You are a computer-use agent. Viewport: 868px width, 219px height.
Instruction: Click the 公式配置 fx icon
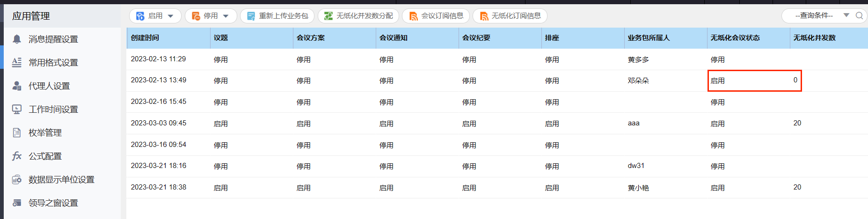click(x=17, y=156)
